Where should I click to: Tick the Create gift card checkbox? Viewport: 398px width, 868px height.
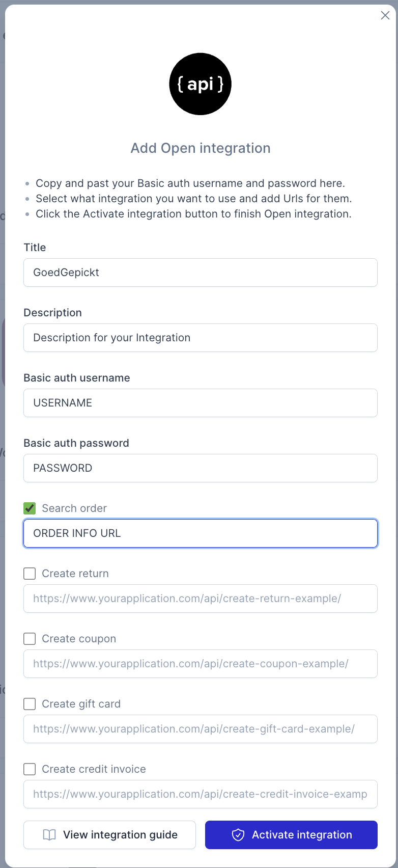click(30, 704)
